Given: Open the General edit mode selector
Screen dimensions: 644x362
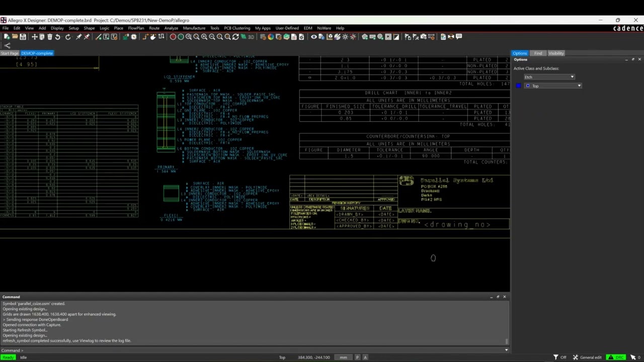Looking at the screenshot, I should (587, 357).
